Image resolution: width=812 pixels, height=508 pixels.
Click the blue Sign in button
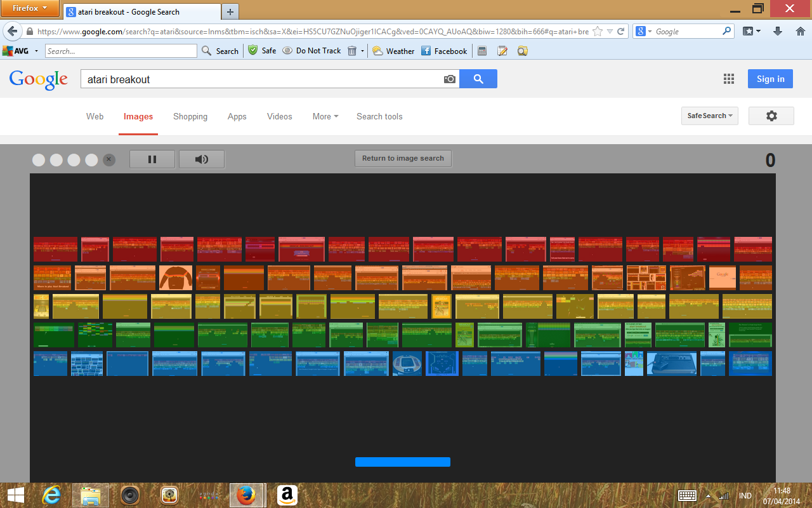click(x=770, y=79)
